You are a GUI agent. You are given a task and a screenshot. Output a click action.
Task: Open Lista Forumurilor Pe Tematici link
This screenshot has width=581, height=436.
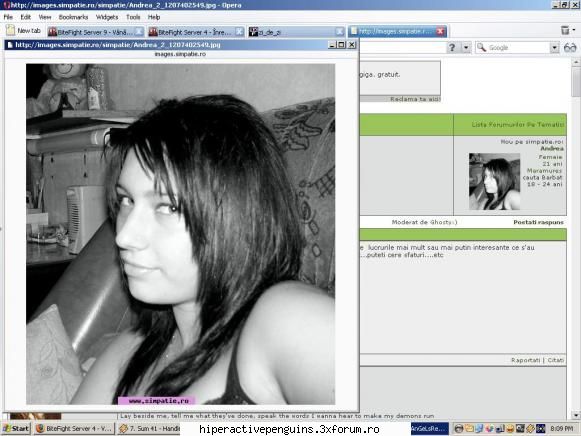click(518, 124)
